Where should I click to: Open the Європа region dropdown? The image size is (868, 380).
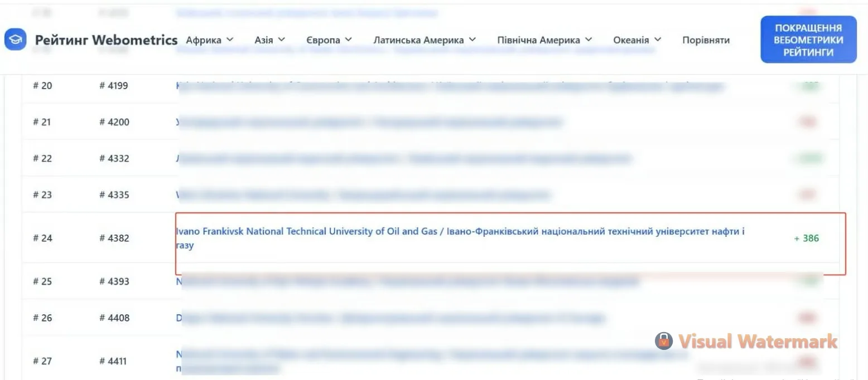[329, 40]
